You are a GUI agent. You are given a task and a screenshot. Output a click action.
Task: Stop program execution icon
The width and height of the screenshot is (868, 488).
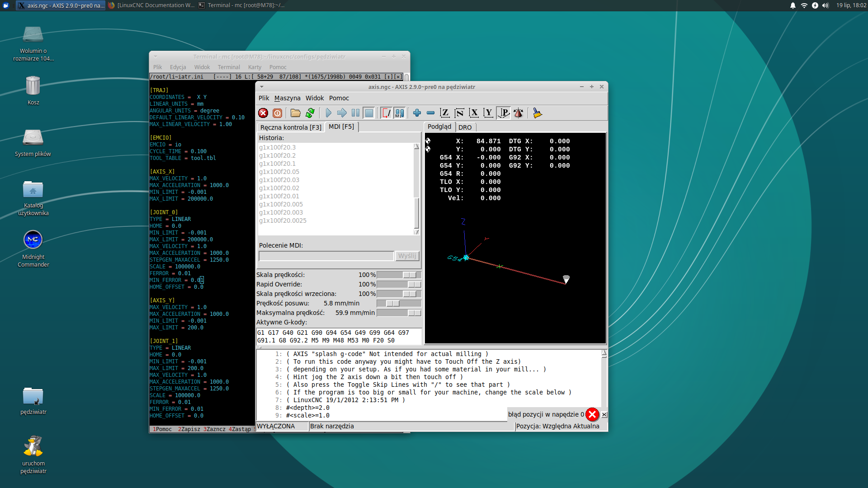(369, 113)
